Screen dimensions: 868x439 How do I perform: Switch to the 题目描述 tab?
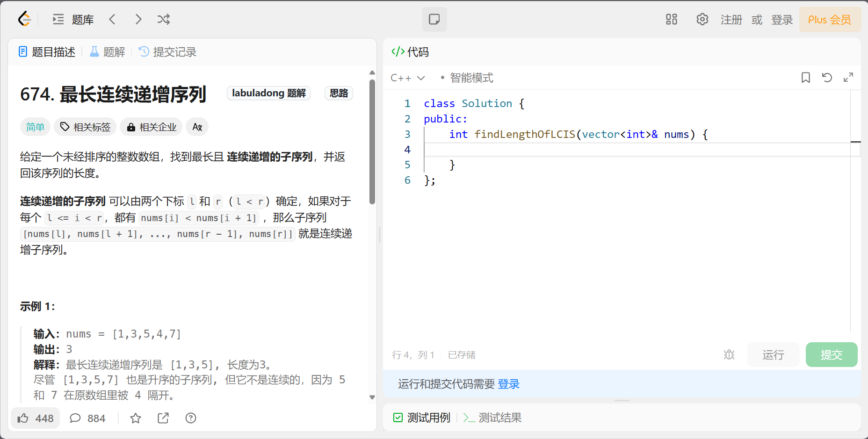click(47, 52)
